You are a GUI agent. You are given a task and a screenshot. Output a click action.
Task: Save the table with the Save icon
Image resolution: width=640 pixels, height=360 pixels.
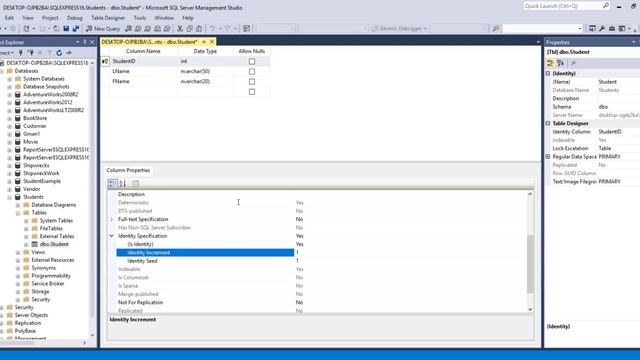(66, 29)
